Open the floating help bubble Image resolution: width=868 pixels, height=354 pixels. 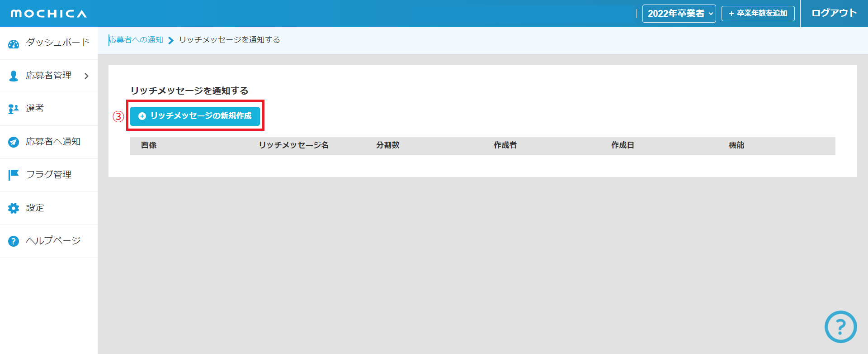[x=840, y=326]
